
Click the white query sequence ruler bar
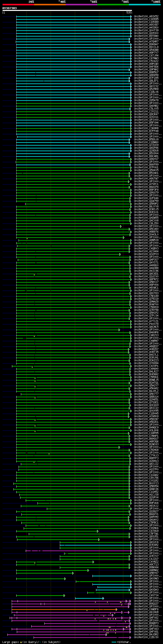[x=67, y=10]
